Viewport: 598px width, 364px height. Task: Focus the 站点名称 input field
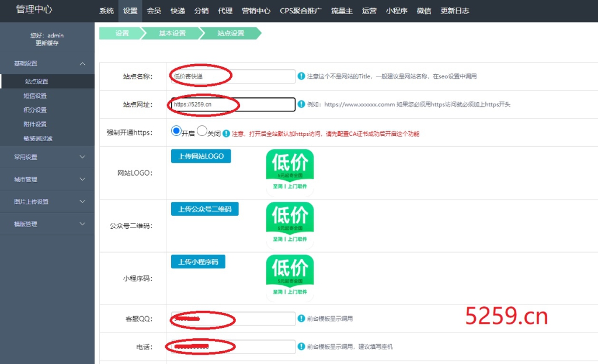233,76
